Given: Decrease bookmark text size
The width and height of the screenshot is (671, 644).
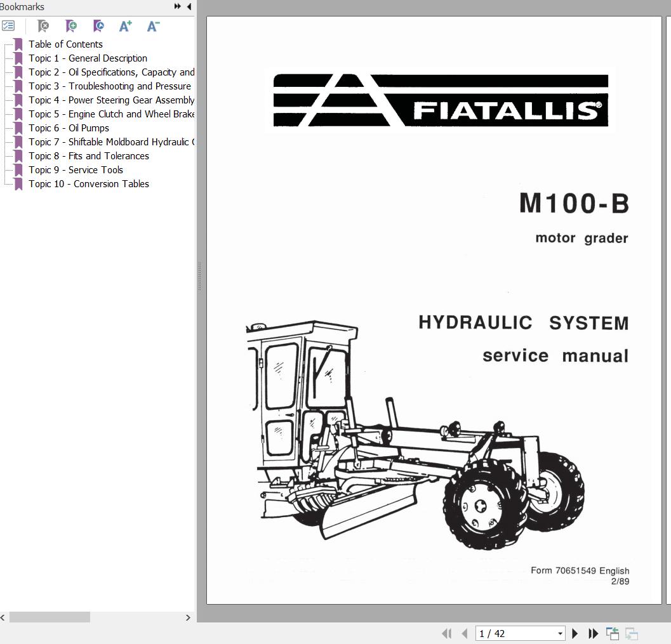Looking at the screenshot, I should [152, 26].
